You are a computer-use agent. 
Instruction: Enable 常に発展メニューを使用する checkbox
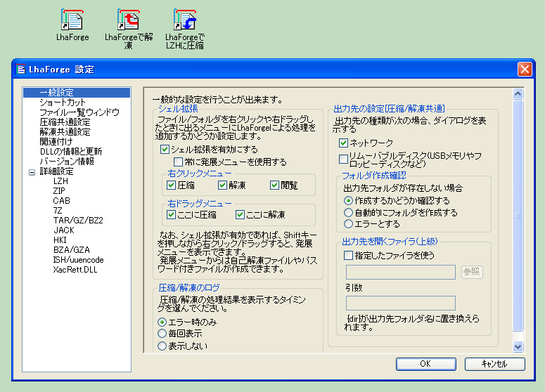pos(179,162)
